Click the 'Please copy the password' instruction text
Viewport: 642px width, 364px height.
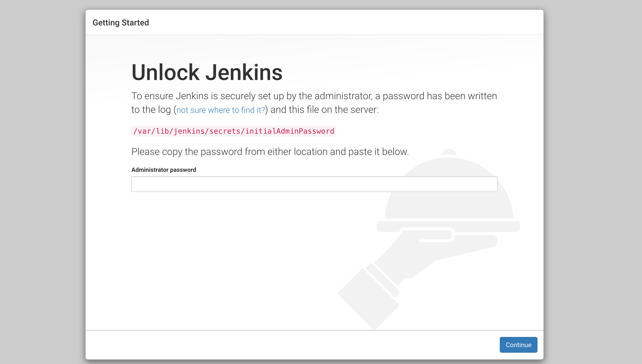pos(270,152)
